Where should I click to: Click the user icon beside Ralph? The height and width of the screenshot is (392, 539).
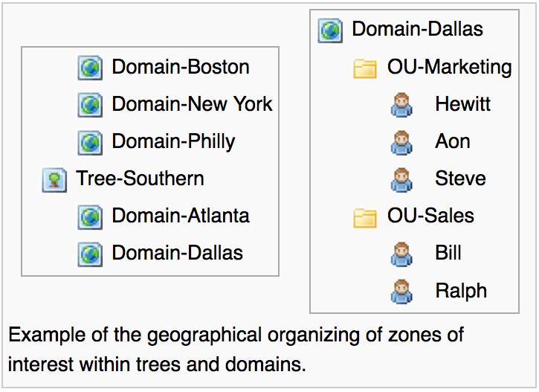click(x=401, y=291)
